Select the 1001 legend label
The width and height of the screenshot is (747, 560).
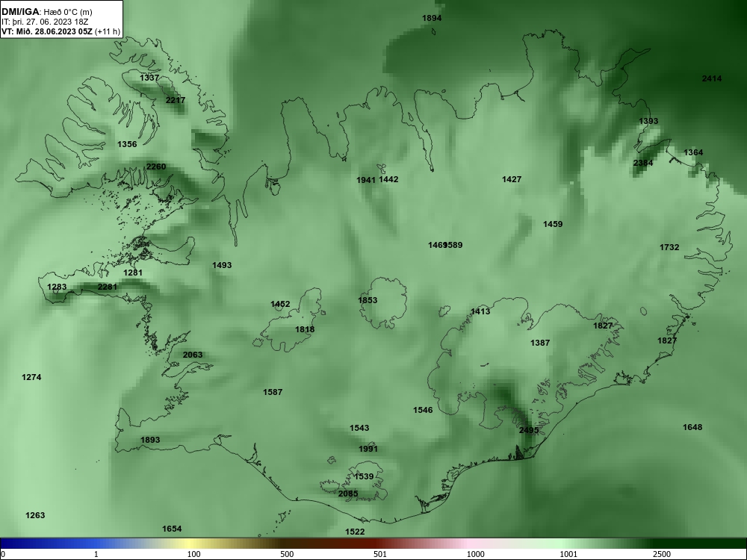568,554
